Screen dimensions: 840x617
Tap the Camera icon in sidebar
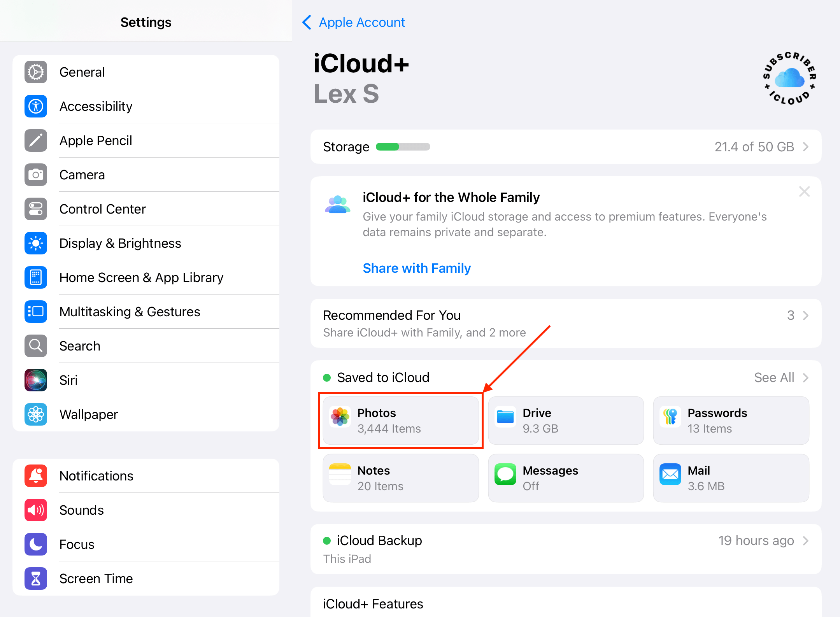pos(36,175)
